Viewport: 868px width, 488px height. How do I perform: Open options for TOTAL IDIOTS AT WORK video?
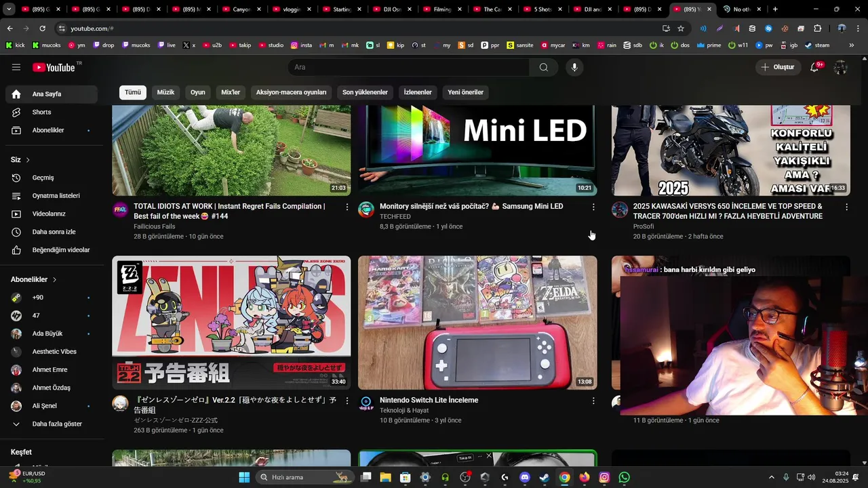click(347, 207)
